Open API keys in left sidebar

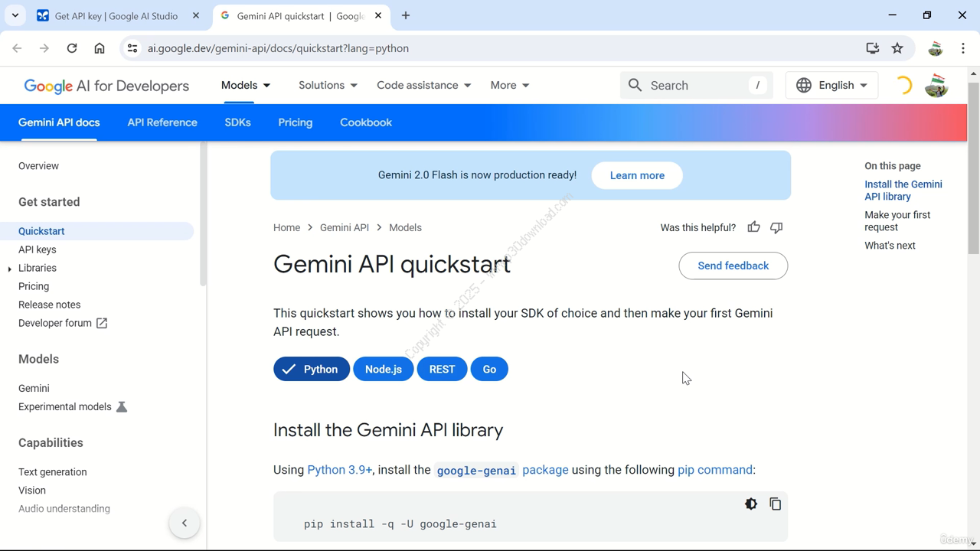[x=38, y=249]
